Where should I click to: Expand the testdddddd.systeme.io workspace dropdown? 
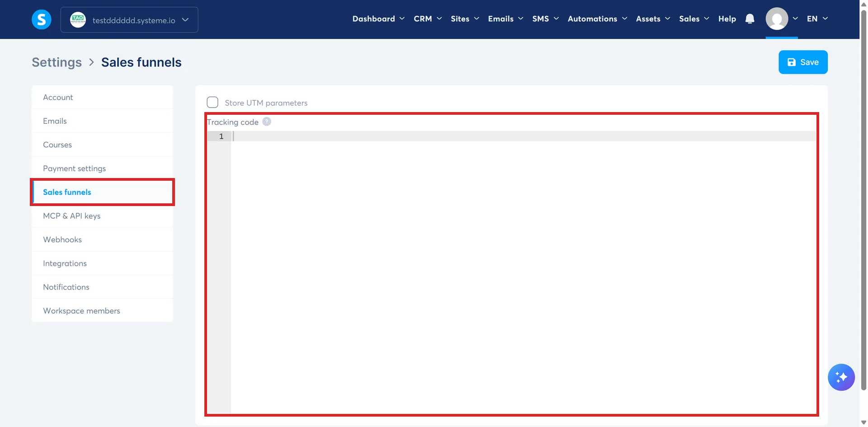point(129,20)
